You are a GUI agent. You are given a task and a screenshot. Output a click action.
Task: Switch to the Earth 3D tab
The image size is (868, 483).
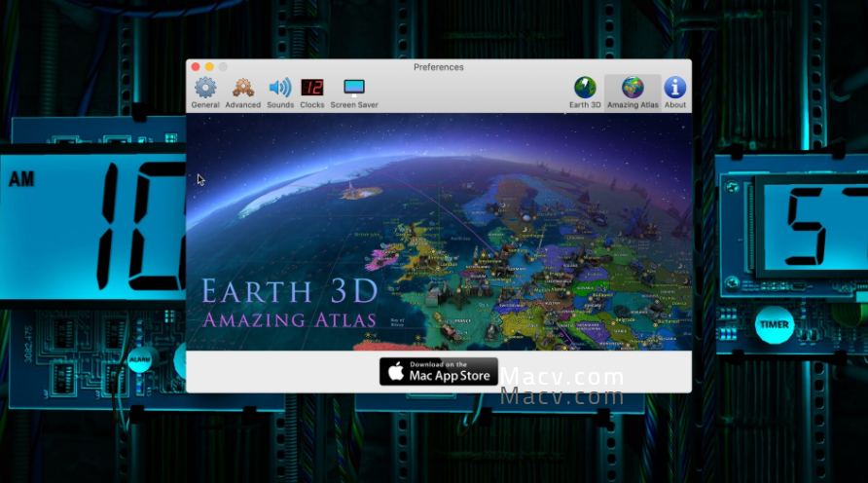(x=585, y=93)
